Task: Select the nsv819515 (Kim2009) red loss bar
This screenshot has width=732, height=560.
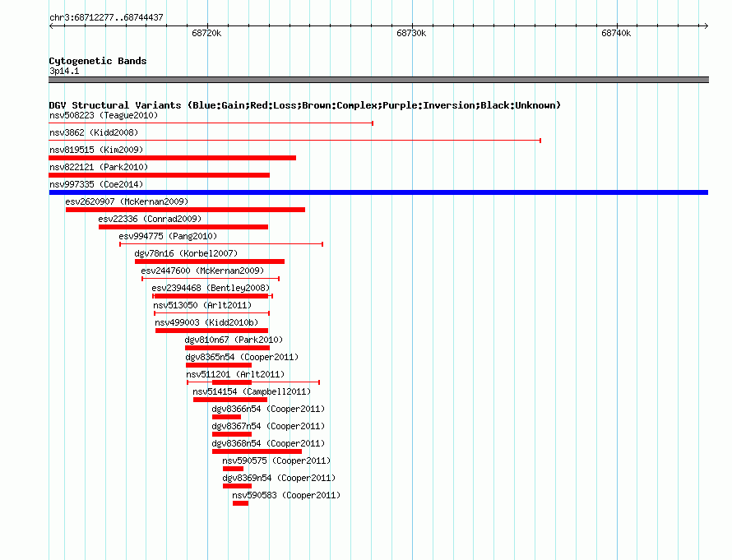Action: pos(172,158)
